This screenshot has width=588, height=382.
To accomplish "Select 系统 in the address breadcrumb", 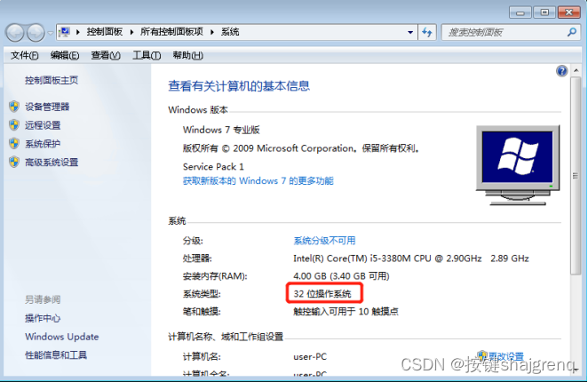I will pyautogui.click(x=230, y=32).
